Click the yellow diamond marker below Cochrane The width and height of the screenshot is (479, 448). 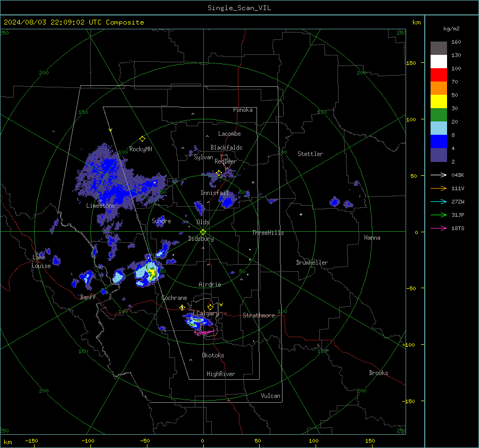[x=183, y=307]
